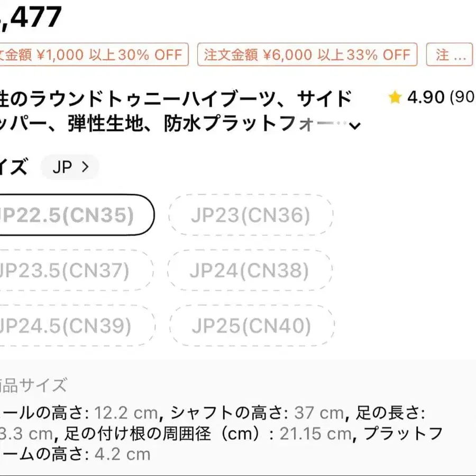
Task: Tap the ¥1,000 以上30% OFF coupon
Action: (x=92, y=54)
